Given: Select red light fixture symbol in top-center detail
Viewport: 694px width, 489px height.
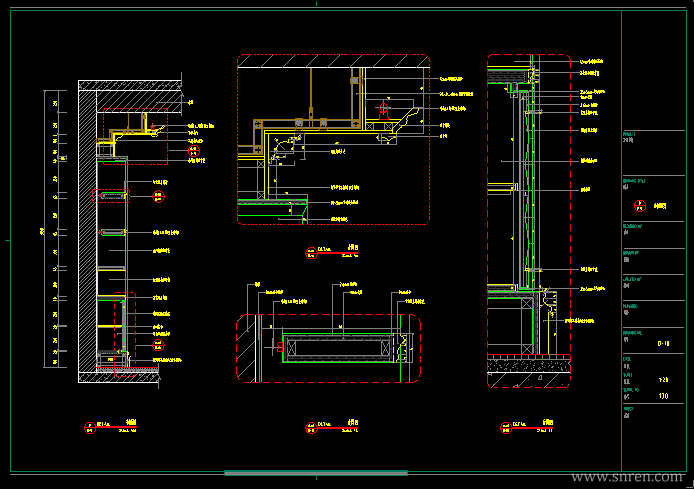Looking at the screenshot, I should (384, 112).
